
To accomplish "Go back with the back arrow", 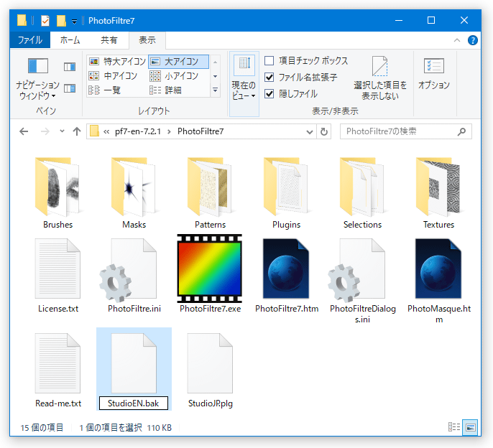I will (x=24, y=131).
